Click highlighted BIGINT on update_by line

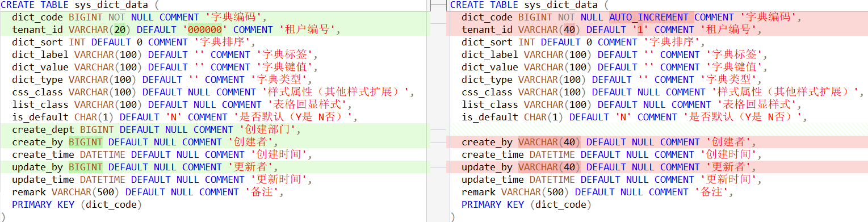pyautogui.click(x=86, y=167)
